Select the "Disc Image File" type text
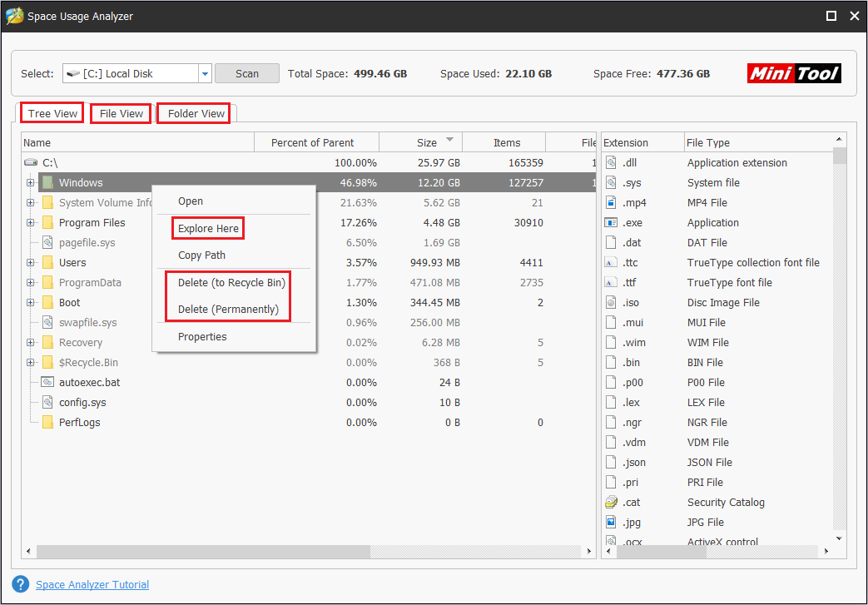This screenshot has height=605, width=868. (x=723, y=302)
